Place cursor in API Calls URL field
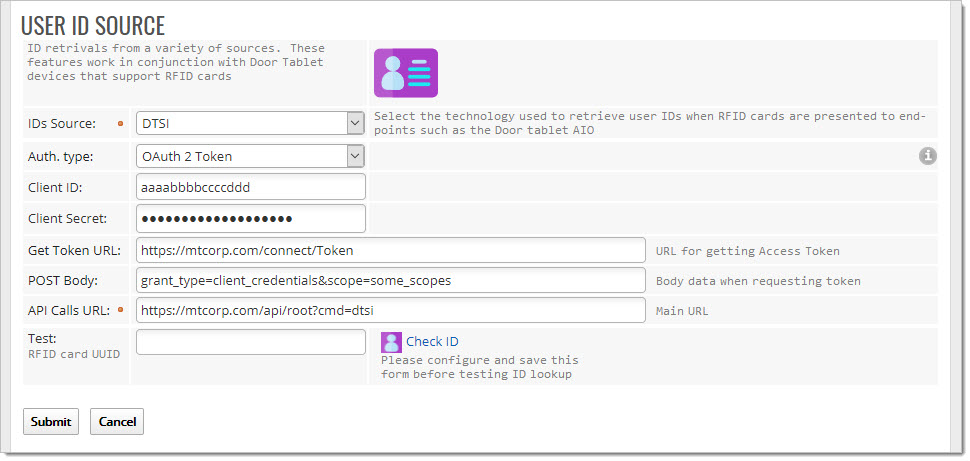The width and height of the screenshot is (970, 461). click(390, 311)
